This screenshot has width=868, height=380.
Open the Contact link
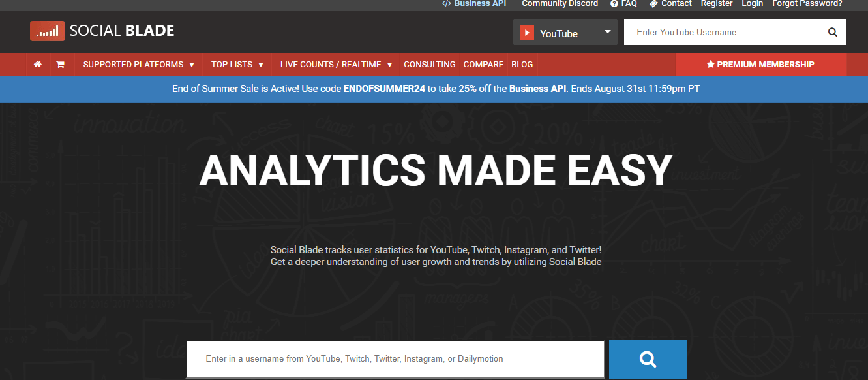click(676, 3)
